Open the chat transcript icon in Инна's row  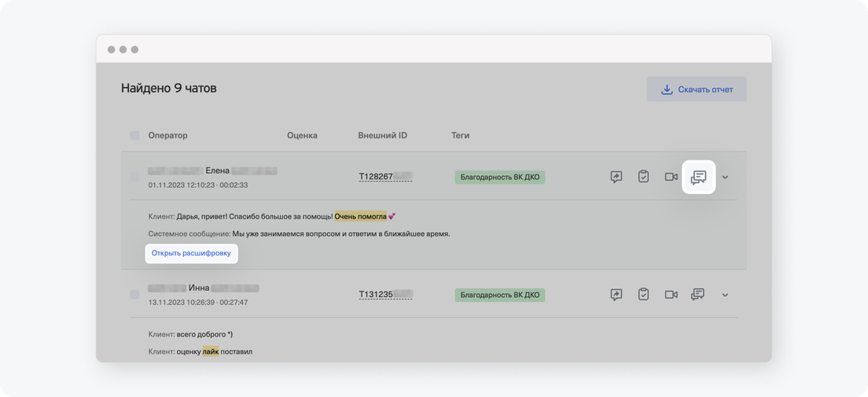tap(697, 295)
